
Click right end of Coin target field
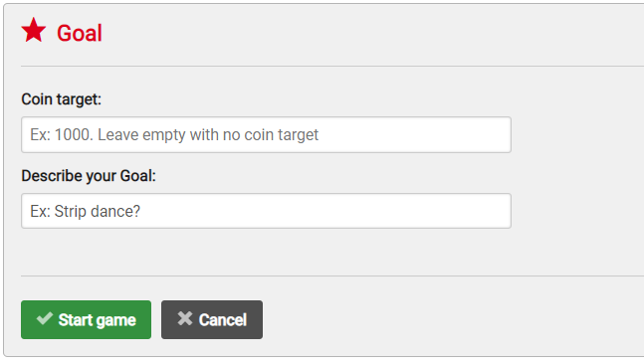[x=493, y=134]
